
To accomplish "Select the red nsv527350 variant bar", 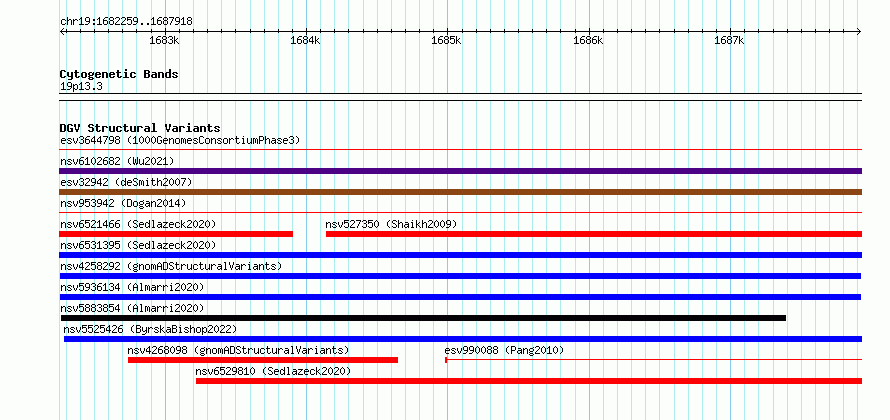I will pyautogui.click(x=594, y=234).
